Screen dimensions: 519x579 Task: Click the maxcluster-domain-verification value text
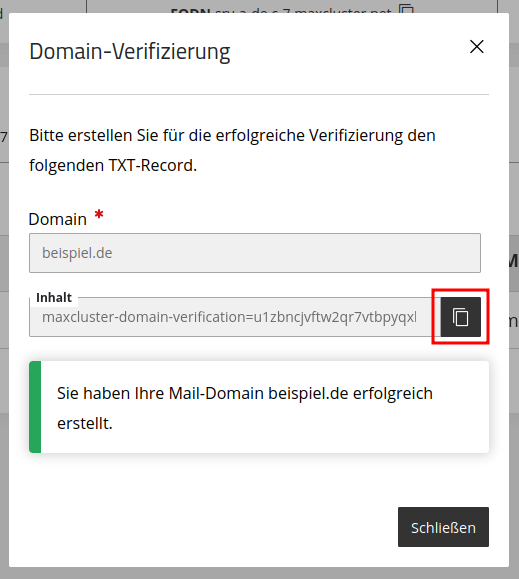(x=229, y=317)
